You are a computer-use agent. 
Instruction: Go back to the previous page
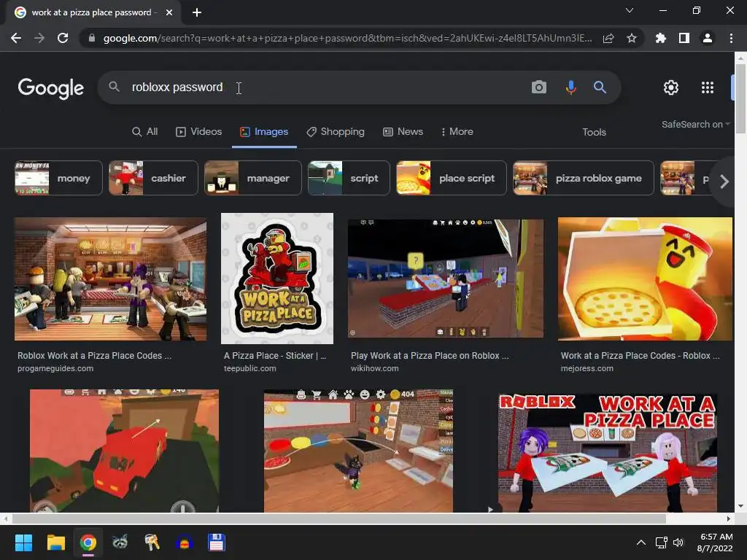point(16,38)
